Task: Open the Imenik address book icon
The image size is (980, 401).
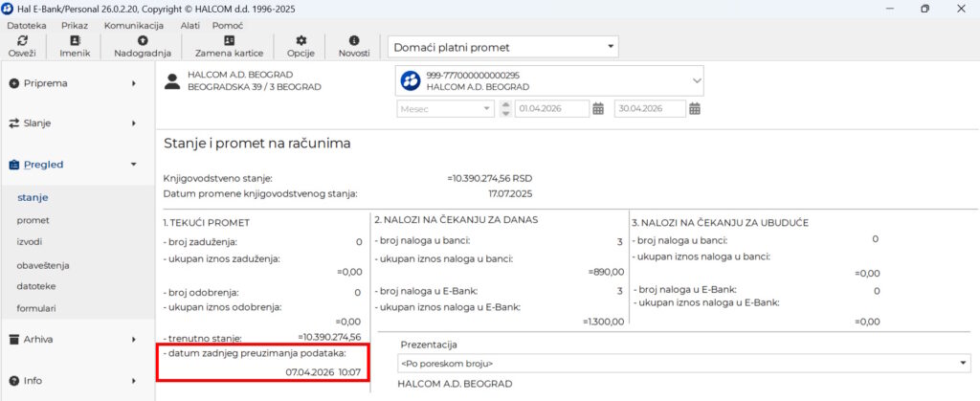Action: [x=75, y=41]
